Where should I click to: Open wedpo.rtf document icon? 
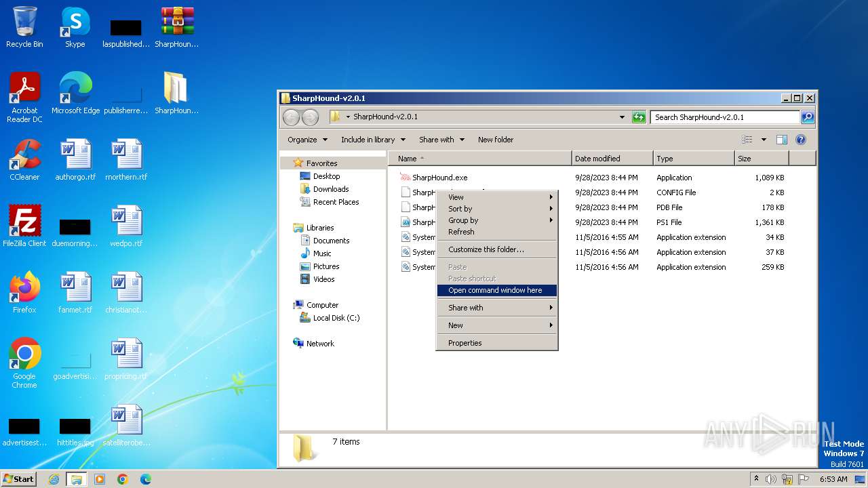pos(126,226)
